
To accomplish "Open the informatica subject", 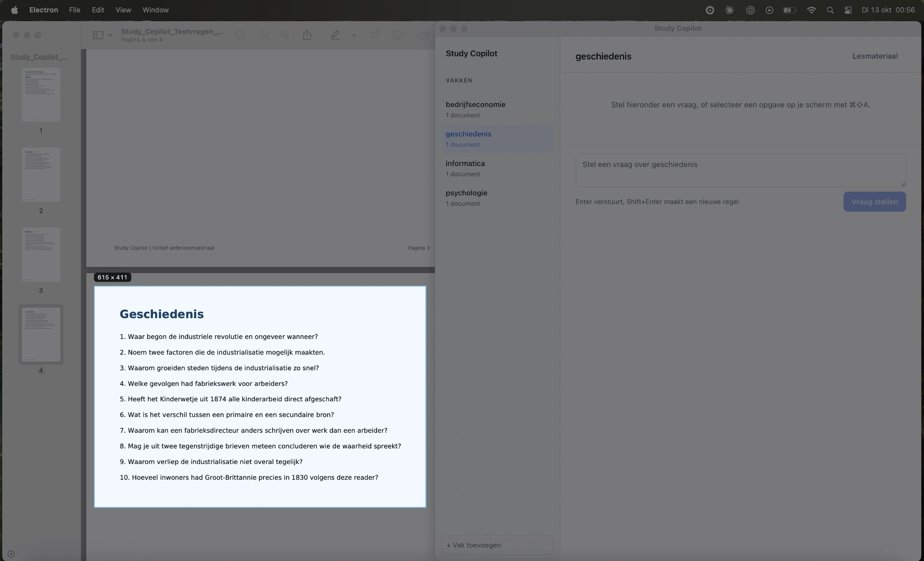I will coord(497,168).
